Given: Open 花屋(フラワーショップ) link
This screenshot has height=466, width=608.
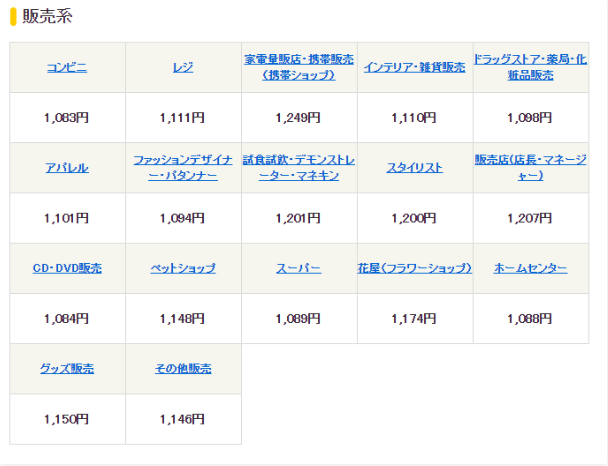Looking at the screenshot, I should [414, 268].
